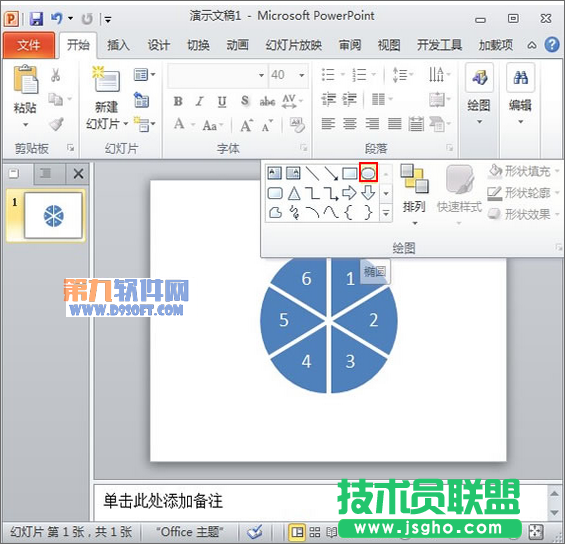This screenshot has height=544, width=565.
Task: Click the Save icon in quick access toolbar
Action: [36, 18]
